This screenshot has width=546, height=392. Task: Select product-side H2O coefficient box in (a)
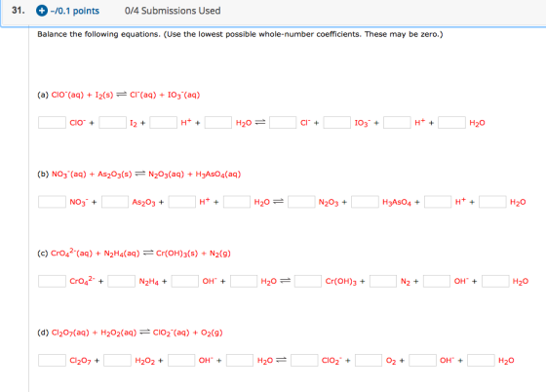pyautogui.click(x=451, y=123)
